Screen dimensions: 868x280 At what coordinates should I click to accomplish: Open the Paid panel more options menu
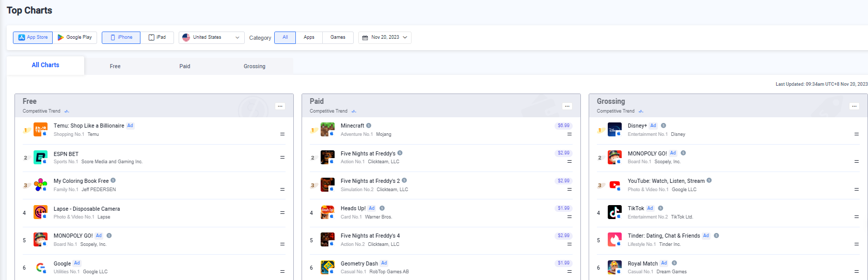[x=567, y=106]
